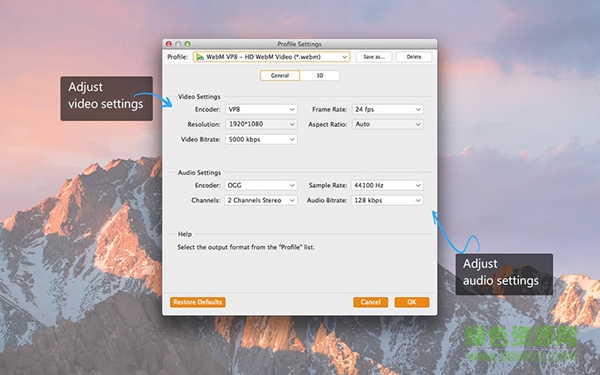Switch to the General tab
This screenshot has width=600, height=375.
280,75
